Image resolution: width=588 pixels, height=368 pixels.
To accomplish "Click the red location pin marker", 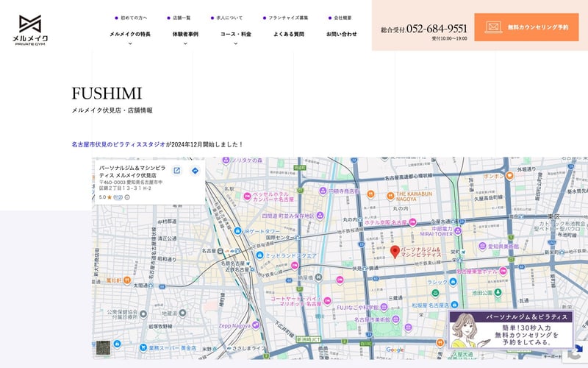I will (395, 252).
